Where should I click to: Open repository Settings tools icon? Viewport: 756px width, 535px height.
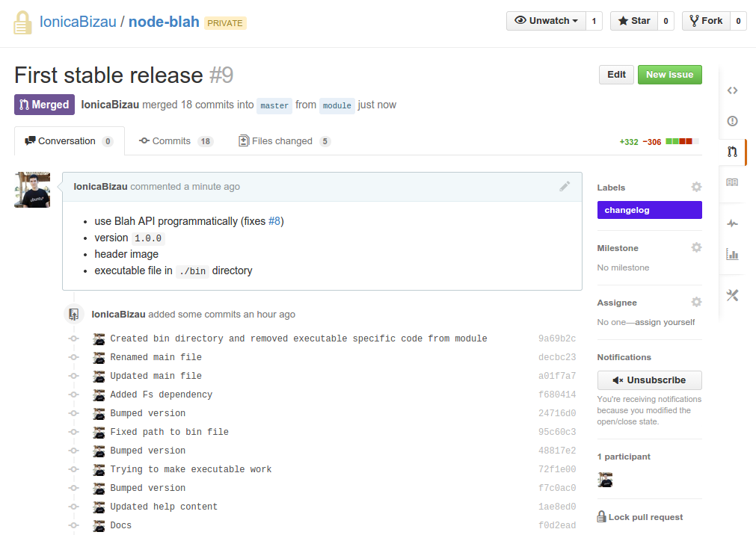[732, 295]
